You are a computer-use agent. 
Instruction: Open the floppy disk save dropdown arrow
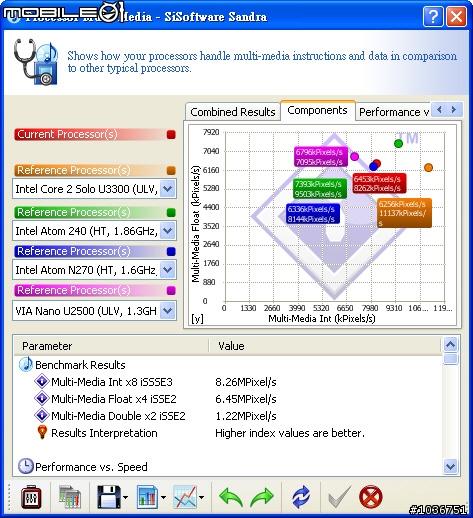[x=125, y=498]
